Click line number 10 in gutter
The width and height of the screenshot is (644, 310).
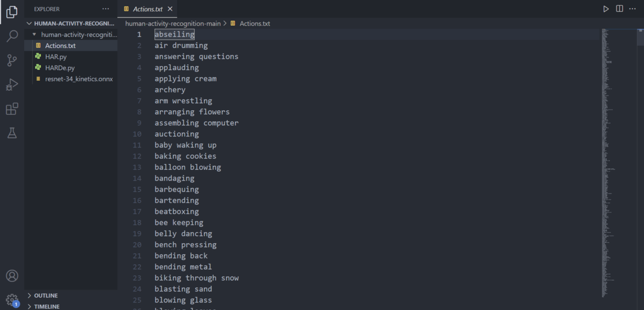pyautogui.click(x=137, y=134)
